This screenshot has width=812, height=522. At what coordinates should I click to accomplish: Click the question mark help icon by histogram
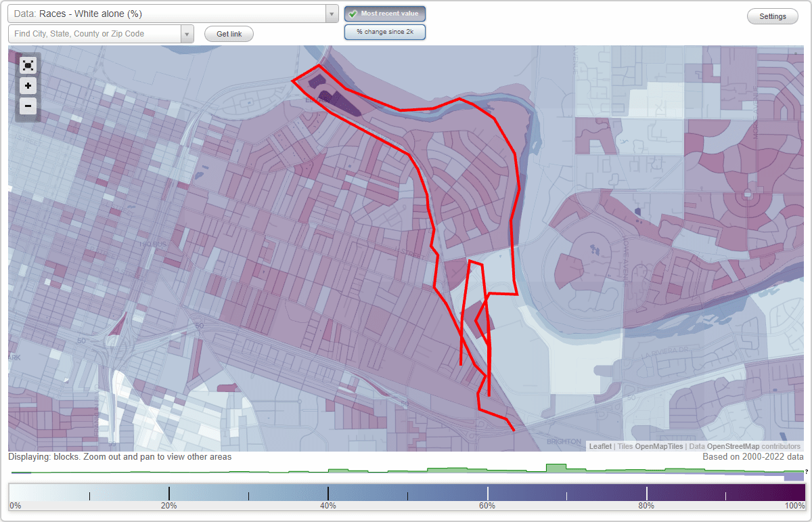[x=807, y=471]
